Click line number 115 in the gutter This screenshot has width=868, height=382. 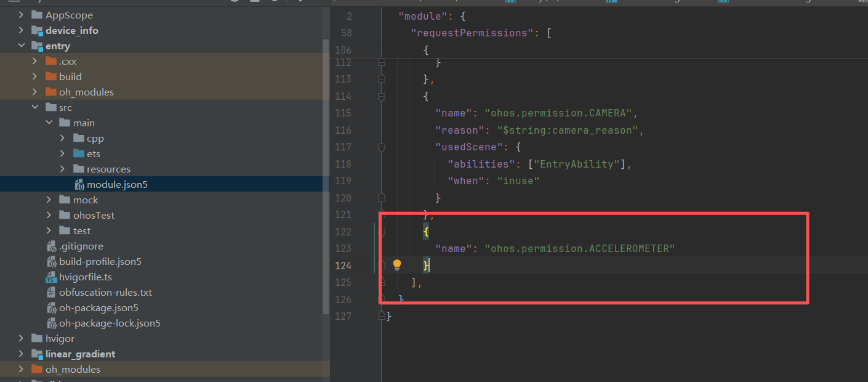coord(343,113)
